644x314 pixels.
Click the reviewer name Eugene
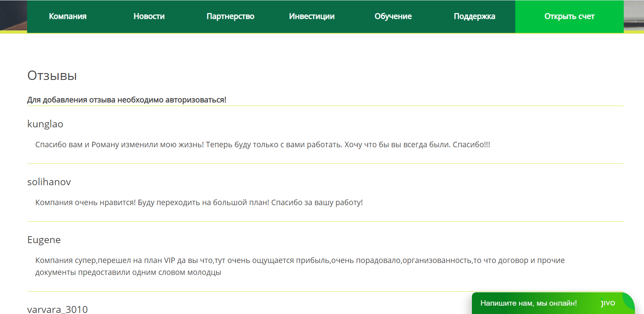(x=44, y=240)
